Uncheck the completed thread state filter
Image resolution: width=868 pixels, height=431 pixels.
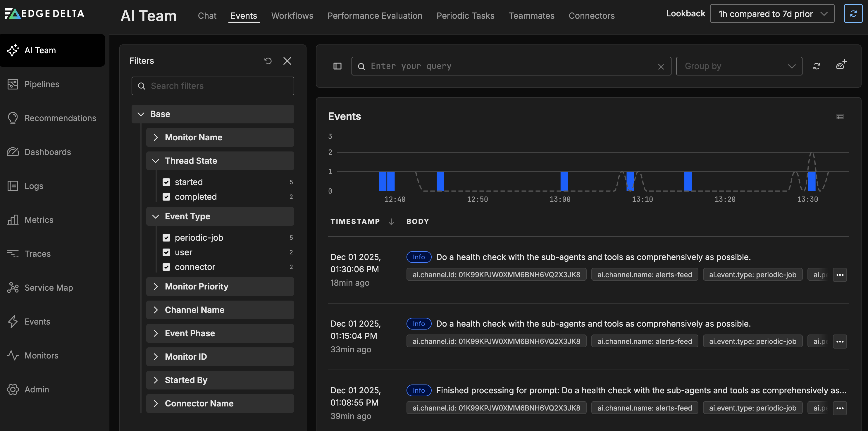166,197
